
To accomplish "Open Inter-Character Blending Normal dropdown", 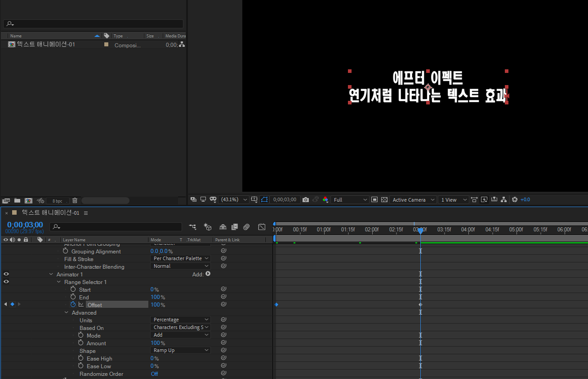I will coord(180,266).
